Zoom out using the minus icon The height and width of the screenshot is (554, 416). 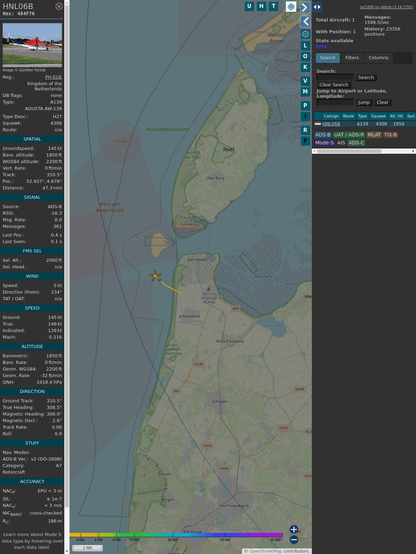pos(294,540)
